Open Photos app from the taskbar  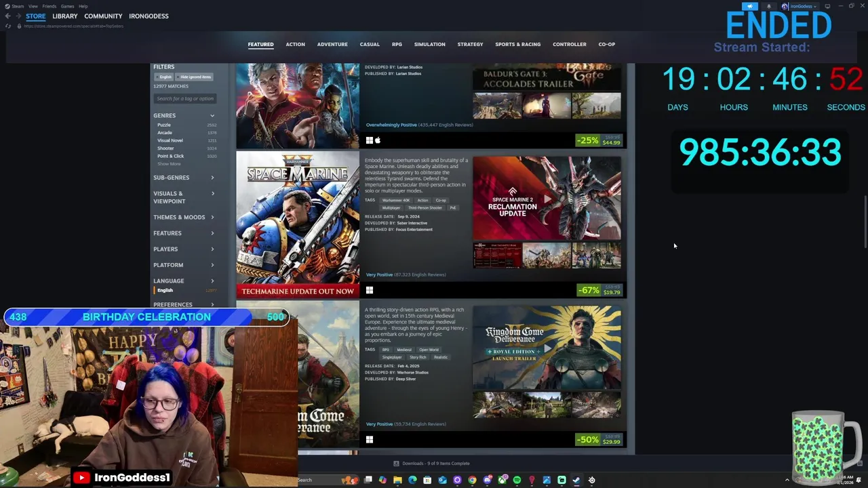click(x=547, y=480)
